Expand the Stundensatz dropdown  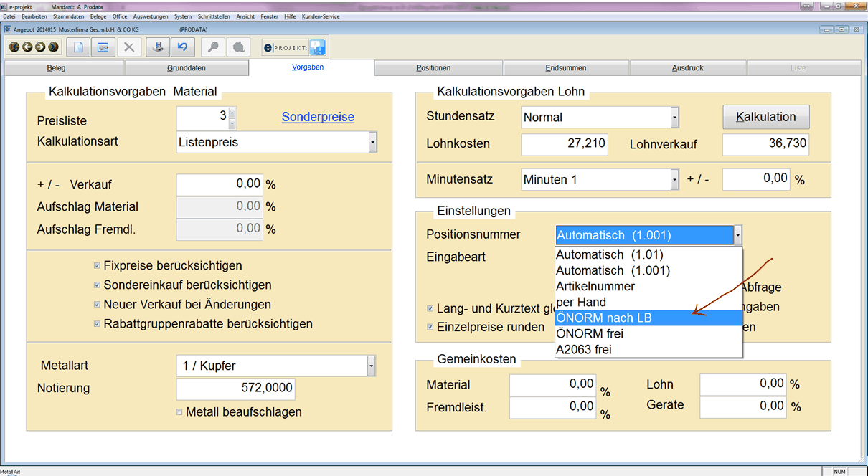pyautogui.click(x=674, y=117)
